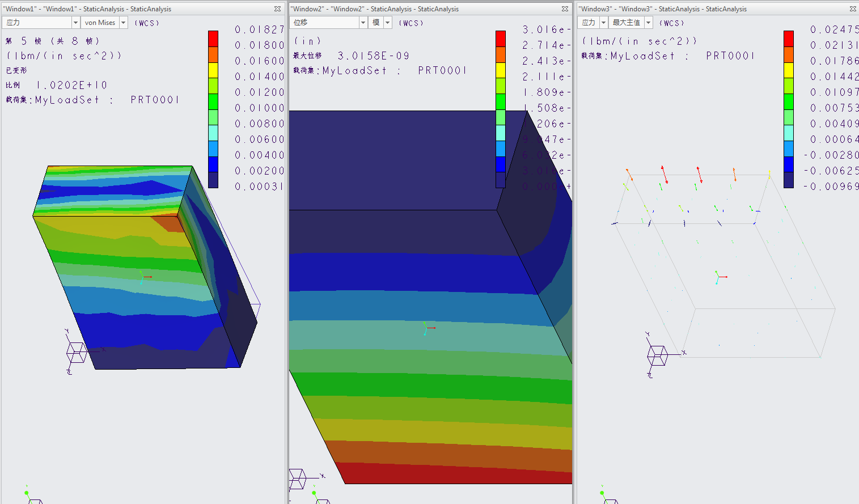Click the red swatch in Window1 legend
This screenshot has height=504, width=859.
[213, 39]
